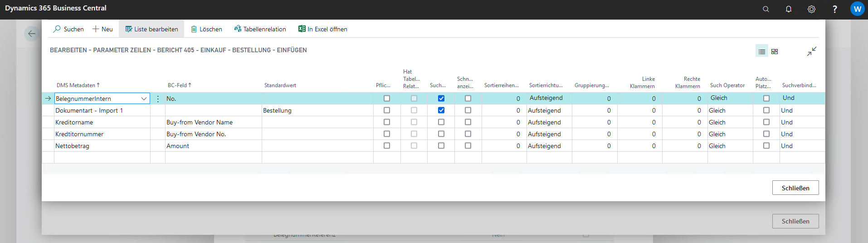Choose Tabellenrelation from the action bar
868x243 pixels.
(260, 29)
